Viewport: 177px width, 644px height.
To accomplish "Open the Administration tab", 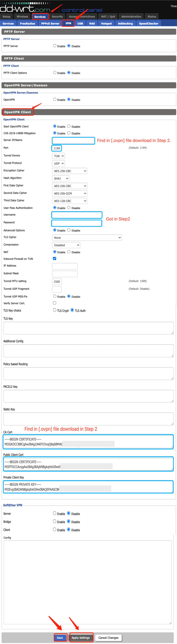I will click(131, 17).
